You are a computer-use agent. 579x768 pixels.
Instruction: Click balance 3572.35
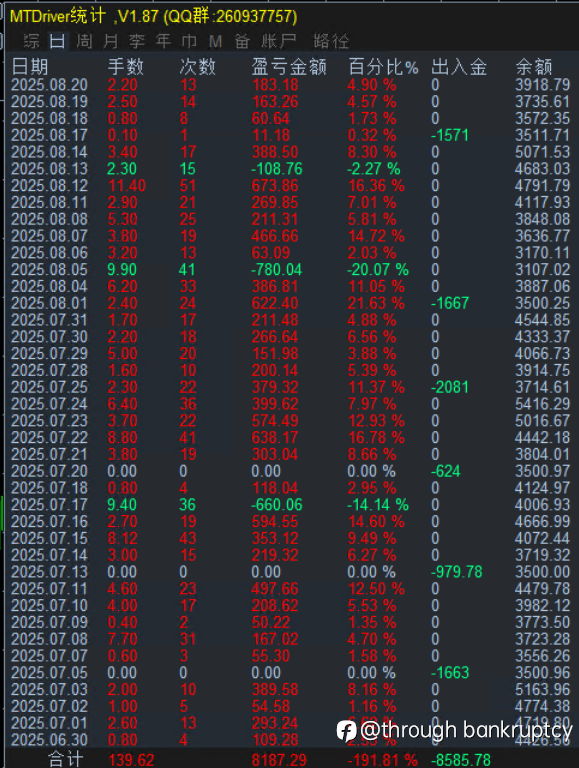(x=542, y=119)
